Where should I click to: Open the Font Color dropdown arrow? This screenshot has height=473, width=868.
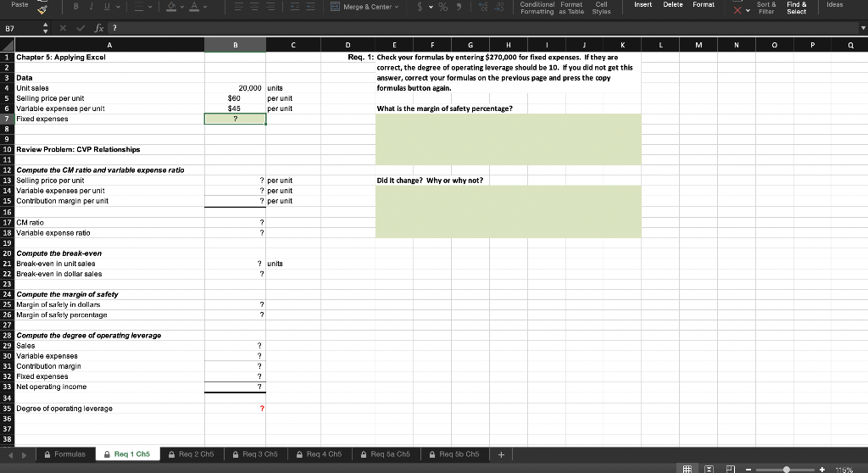click(x=205, y=7)
